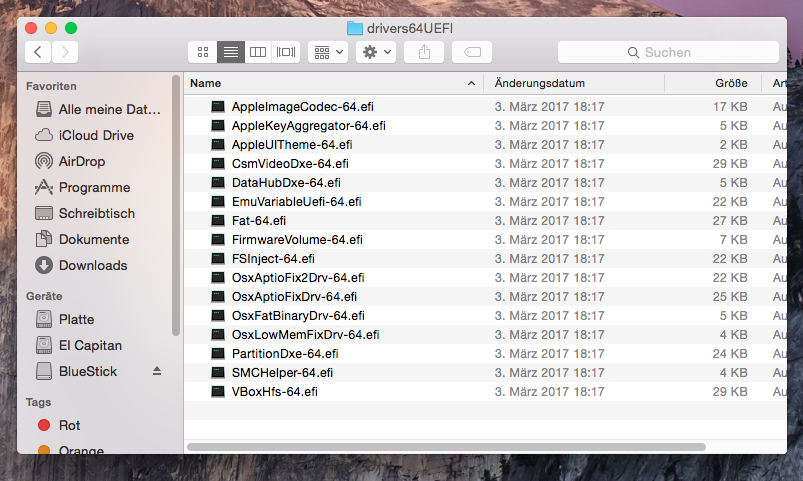The height and width of the screenshot is (481, 803).
Task: Open iCloud Drive in sidebar
Action: [85, 135]
